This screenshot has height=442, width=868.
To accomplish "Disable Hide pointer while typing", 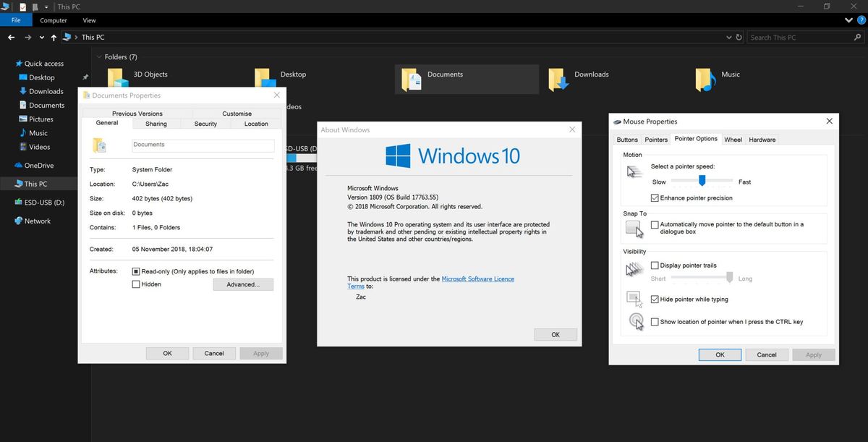I will click(654, 299).
